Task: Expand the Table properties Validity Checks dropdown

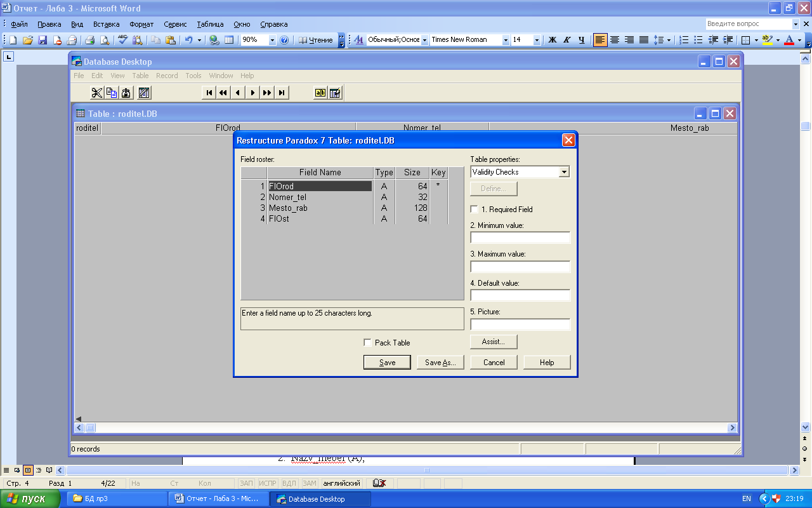Action: coord(564,172)
